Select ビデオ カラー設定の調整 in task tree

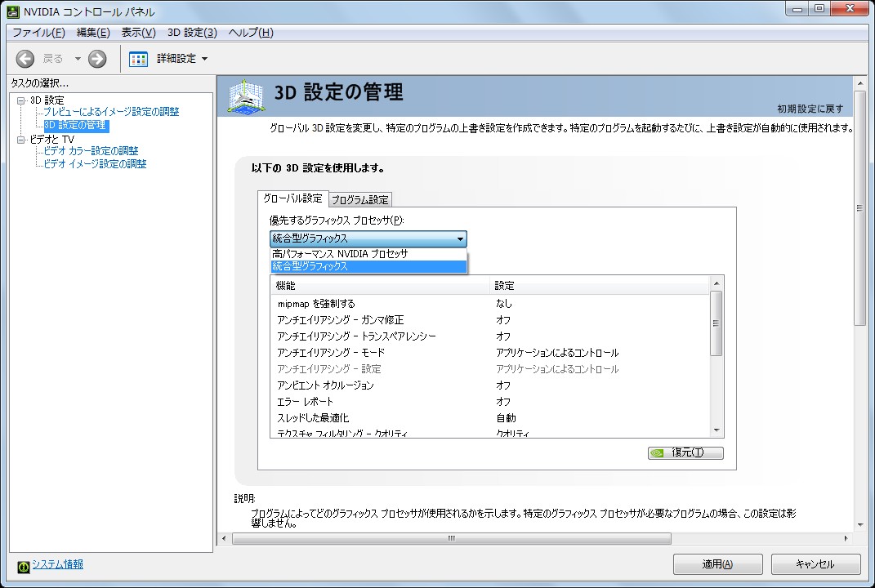tap(91, 150)
